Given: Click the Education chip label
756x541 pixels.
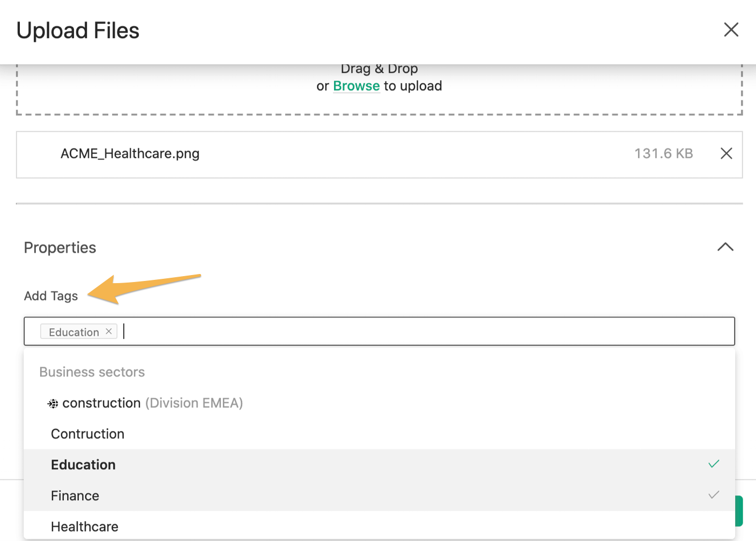Looking at the screenshot, I should 74,332.
